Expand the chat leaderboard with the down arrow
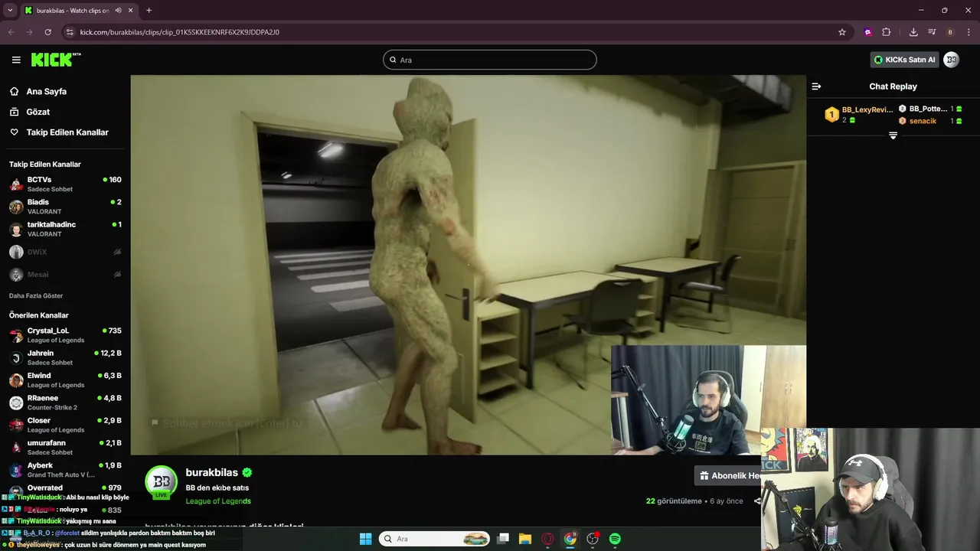The width and height of the screenshot is (980, 551). point(893,135)
